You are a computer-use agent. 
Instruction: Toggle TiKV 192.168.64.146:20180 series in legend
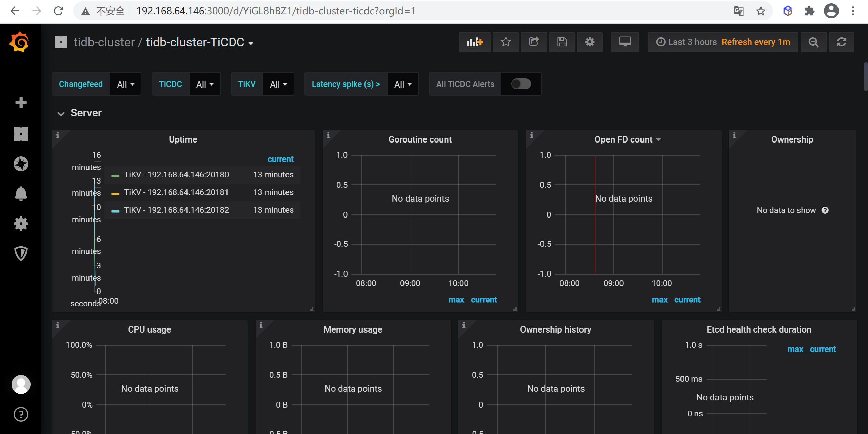tap(176, 175)
